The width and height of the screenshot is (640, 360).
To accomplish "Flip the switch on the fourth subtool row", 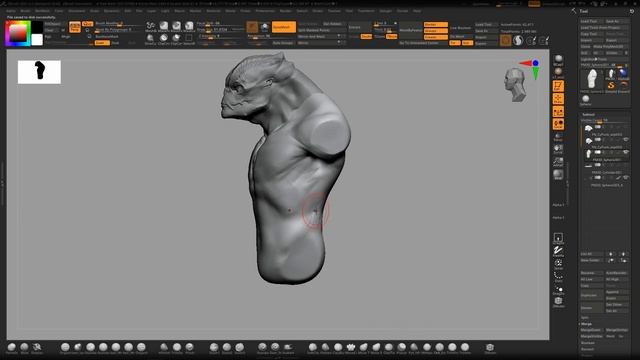I will [598, 165].
